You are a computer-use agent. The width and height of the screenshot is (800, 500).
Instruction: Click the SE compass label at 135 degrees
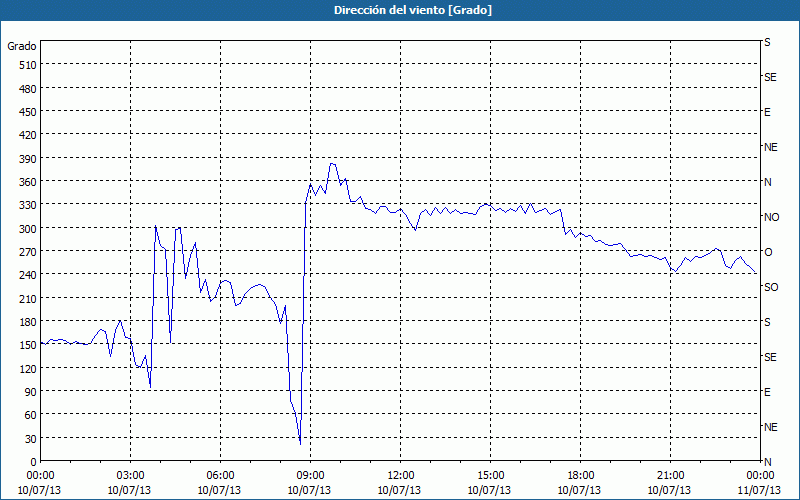pos(770,357)
